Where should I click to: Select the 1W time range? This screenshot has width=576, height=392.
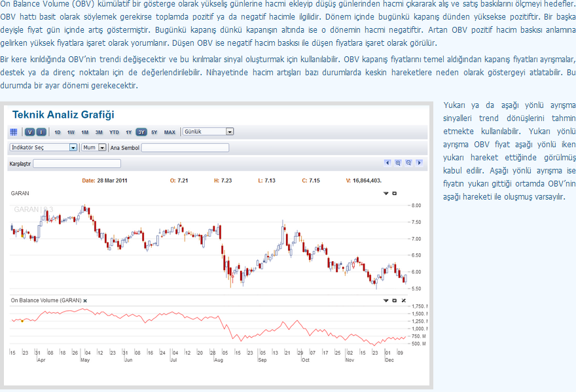pyautogui.click(x=71, y=132)
